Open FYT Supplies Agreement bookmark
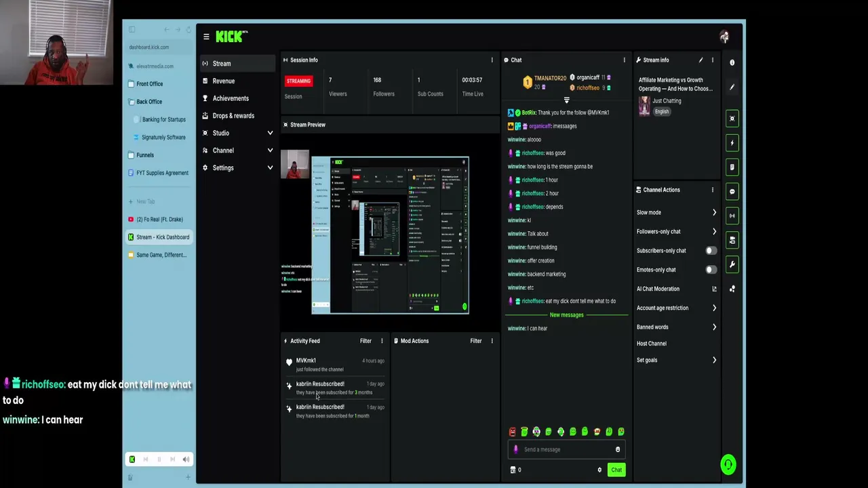Image resolution: width=868 pixels, height=488 pixels. pyautogui.click(x=159, y=173)
